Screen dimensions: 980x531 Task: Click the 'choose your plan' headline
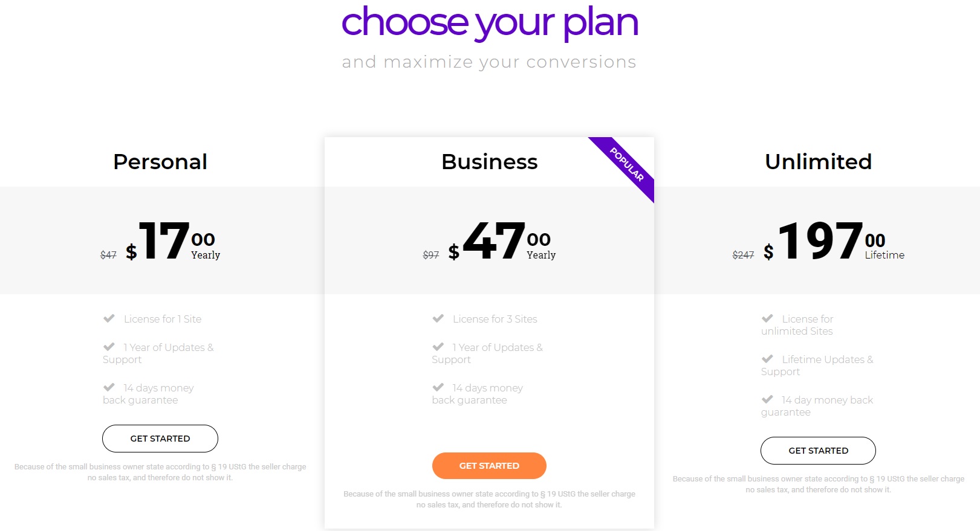(x=490, y=23)
